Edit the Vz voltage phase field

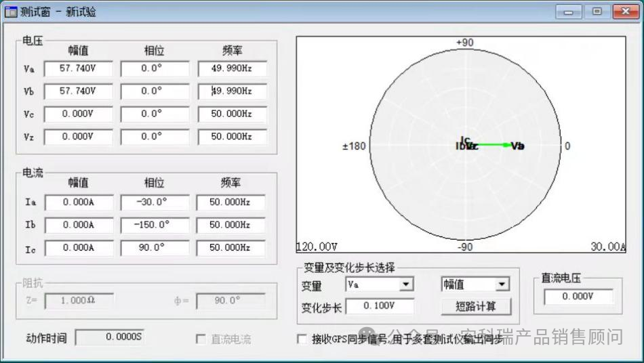click(x=155, y=137)
